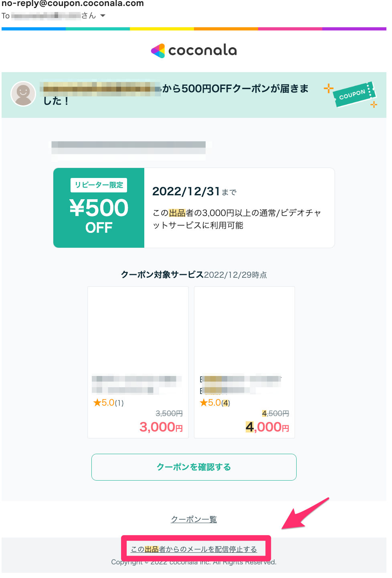This screenshot has width=392, height=578.
Task: Expand the recipient details dropdown arrow
Action: click(x=103, y=16)
